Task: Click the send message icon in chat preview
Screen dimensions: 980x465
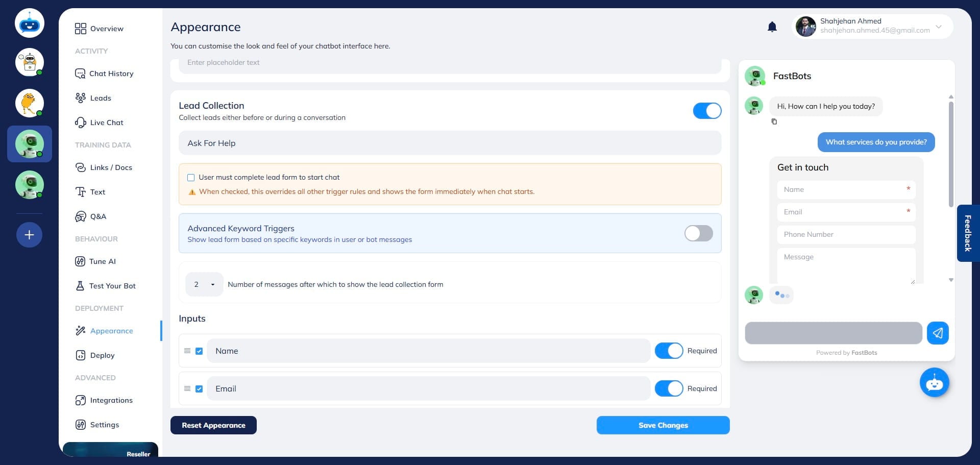Action: tap(938, 333)
